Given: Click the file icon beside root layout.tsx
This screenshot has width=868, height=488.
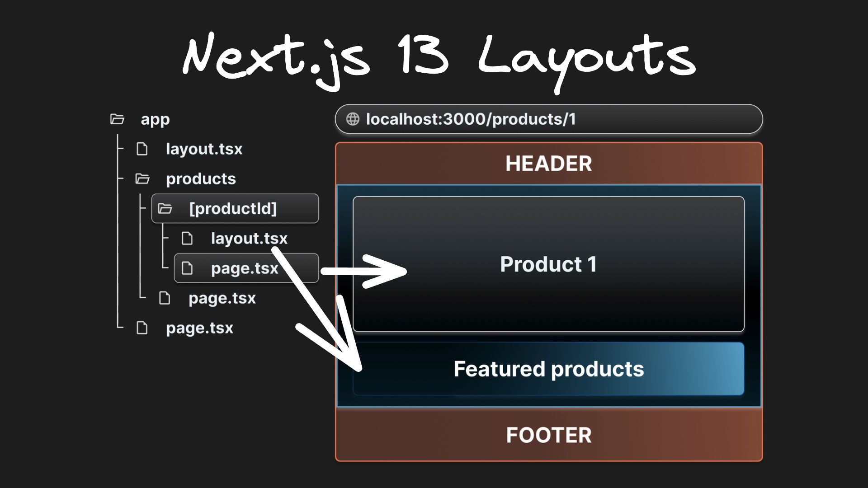Looking at the screenshot, I should coord(142,149).
